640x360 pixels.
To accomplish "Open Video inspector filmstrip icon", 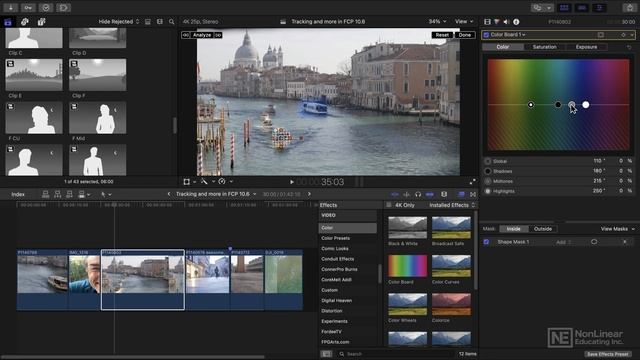I will (487, 22).
